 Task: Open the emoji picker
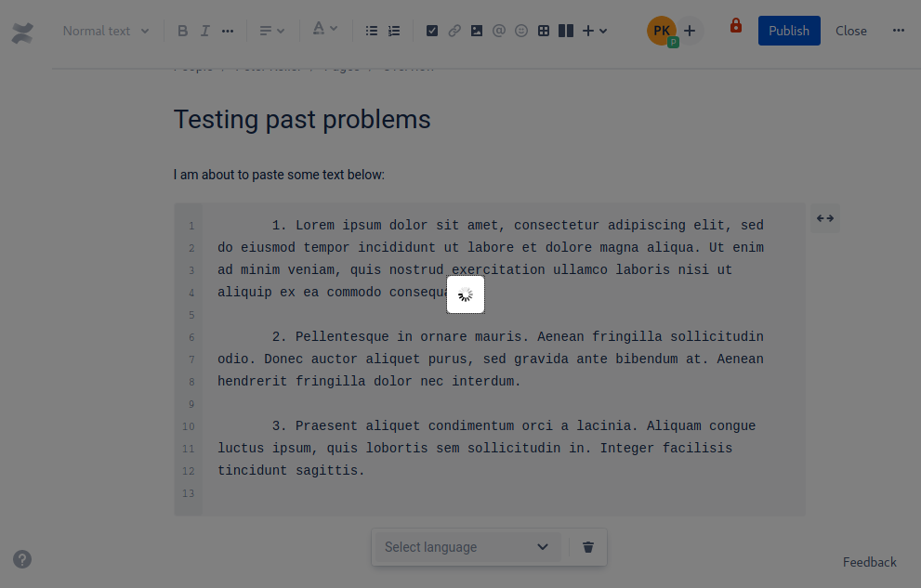click(520, 30)
